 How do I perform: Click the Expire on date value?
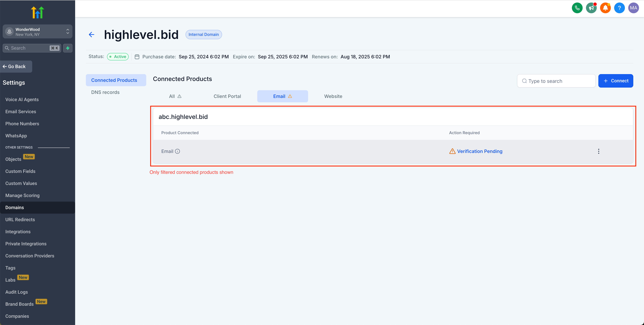point(283,57)
